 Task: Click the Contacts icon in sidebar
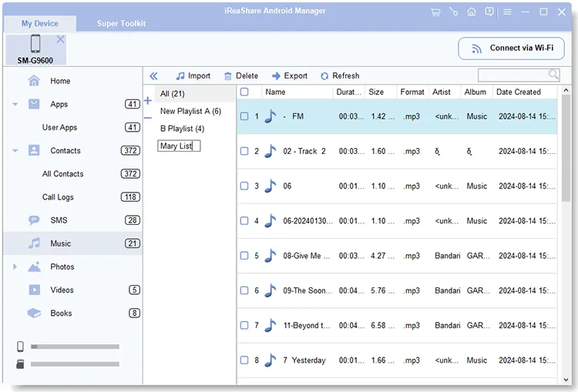pyautogui.click(x=34, y=150)
